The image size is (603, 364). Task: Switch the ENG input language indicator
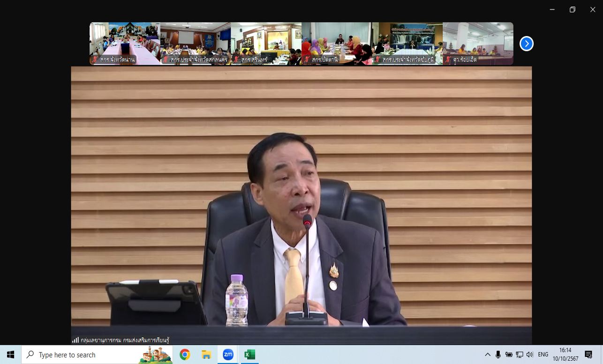[x=543, y=355]
